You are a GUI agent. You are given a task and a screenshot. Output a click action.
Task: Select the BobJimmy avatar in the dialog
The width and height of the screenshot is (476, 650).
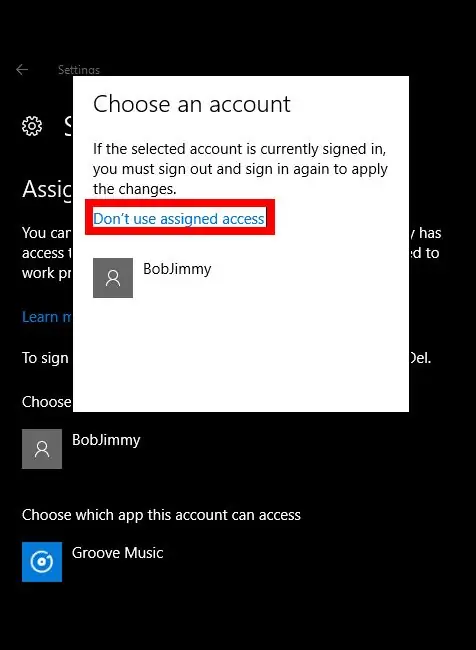(113, 278)
